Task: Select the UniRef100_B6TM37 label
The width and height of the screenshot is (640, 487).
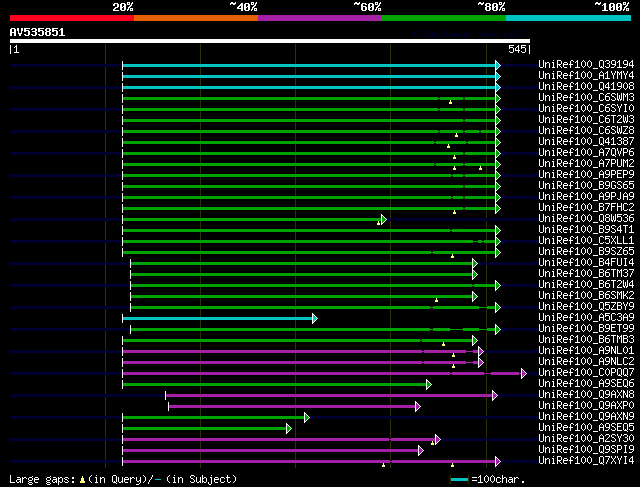Action: (x=586, y=274)
